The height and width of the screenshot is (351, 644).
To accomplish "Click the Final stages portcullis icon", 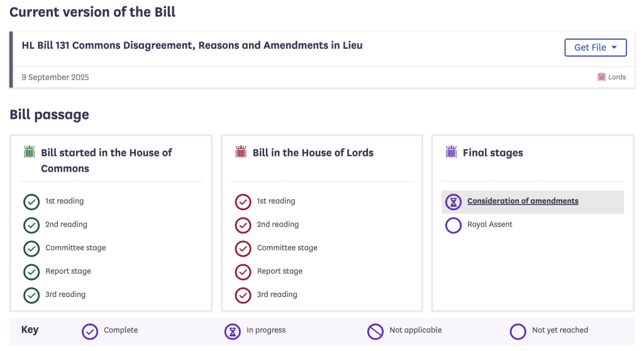I will click(x=451, y=152).
